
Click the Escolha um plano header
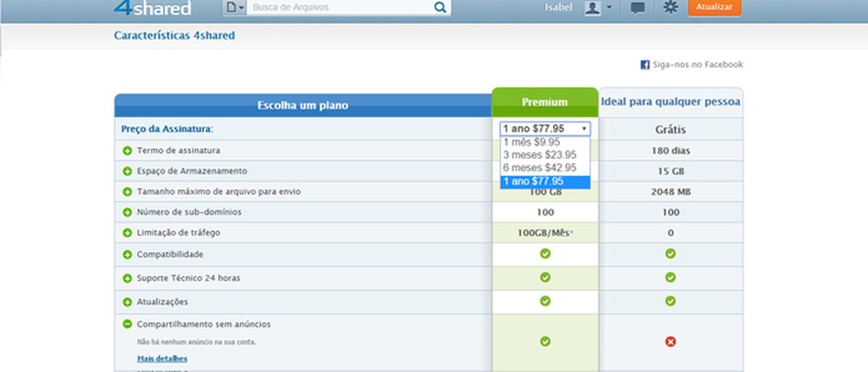tap(303, 105)
